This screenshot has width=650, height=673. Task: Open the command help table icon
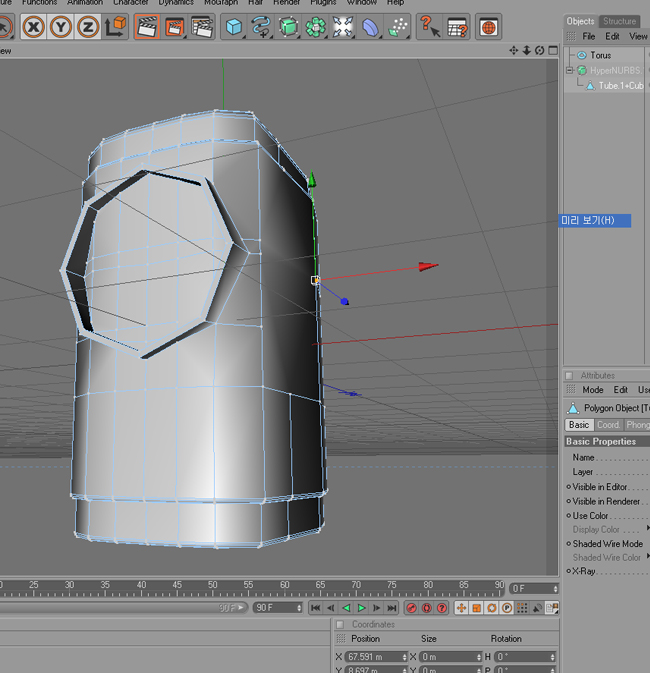[457, 27]
